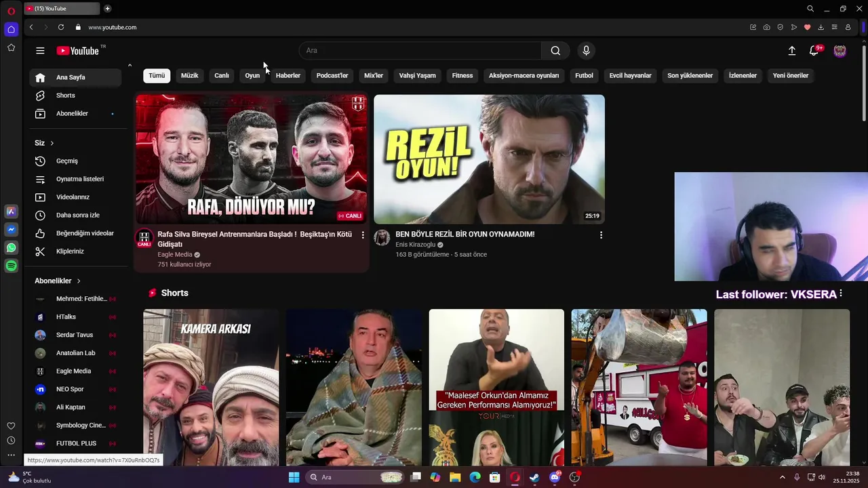
Task: Open the Maalesef Orkun'dan short
Action: pos(496,388)
